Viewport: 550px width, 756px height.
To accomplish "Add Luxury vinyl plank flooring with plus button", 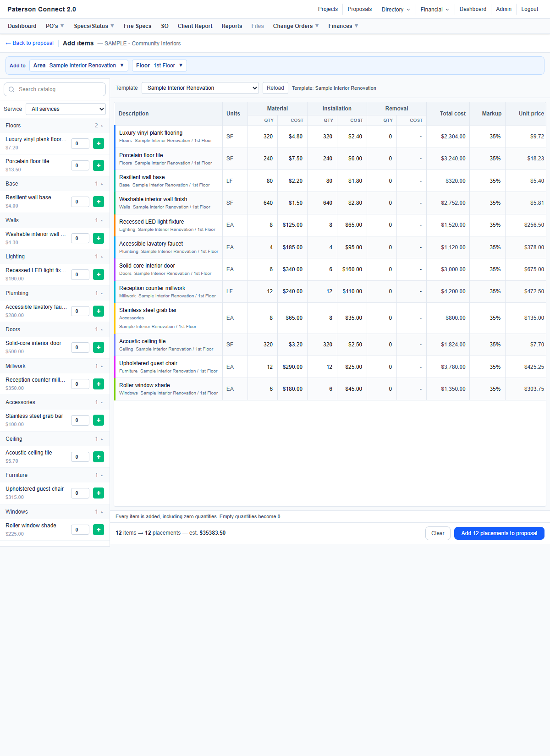I will pyautogui.click(x=99, y=143).
